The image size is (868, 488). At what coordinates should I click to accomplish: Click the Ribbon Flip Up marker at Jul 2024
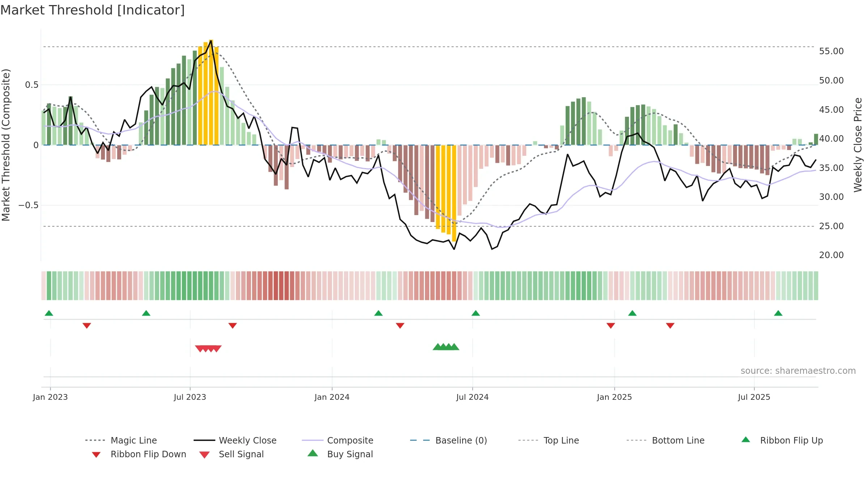[x=476, y=313]
